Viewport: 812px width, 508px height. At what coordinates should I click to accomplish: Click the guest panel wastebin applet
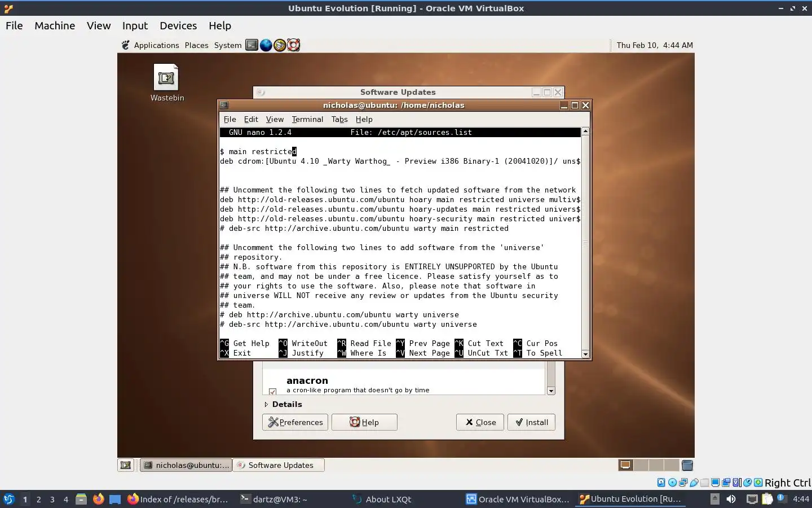(687, 465)
